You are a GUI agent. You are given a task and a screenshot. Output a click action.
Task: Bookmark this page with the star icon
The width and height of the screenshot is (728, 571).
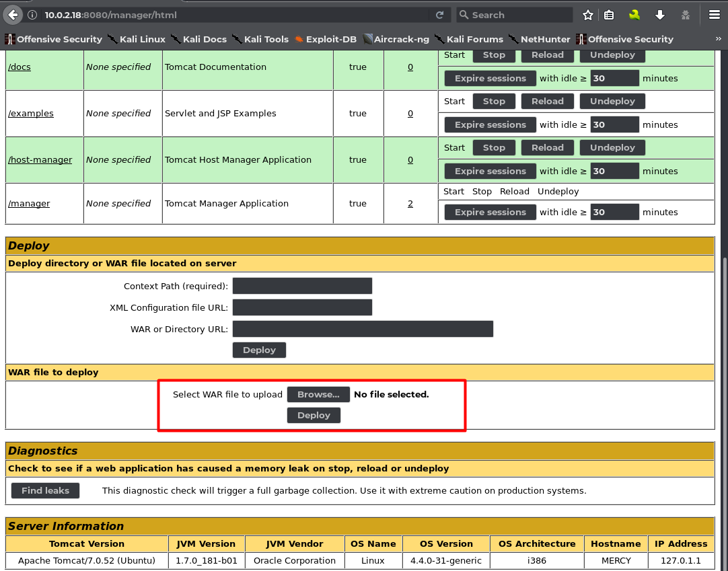(x=588, y=15)
